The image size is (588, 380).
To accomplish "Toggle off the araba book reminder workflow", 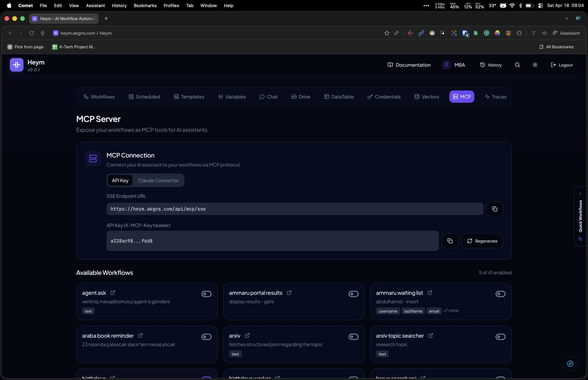I will coord(206,337).
